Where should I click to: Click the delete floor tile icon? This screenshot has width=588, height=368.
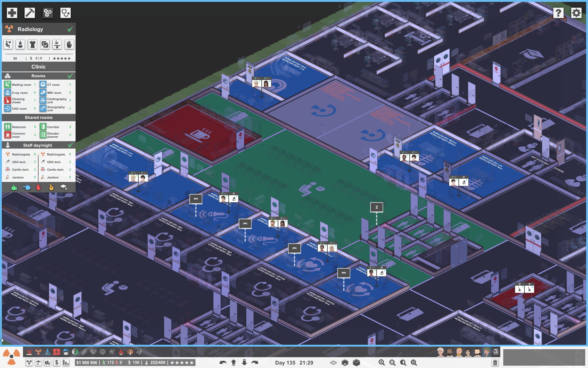tap(63, 187)
